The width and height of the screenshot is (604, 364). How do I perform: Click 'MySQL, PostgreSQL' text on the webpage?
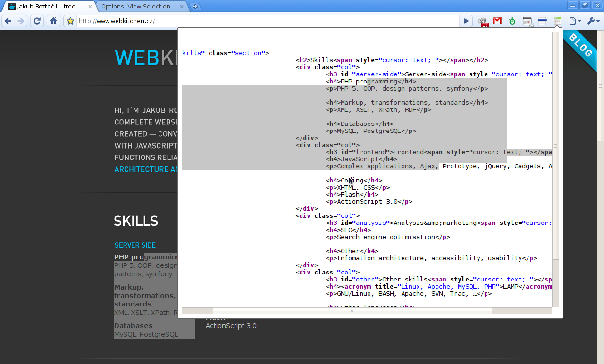click(146, 334)
